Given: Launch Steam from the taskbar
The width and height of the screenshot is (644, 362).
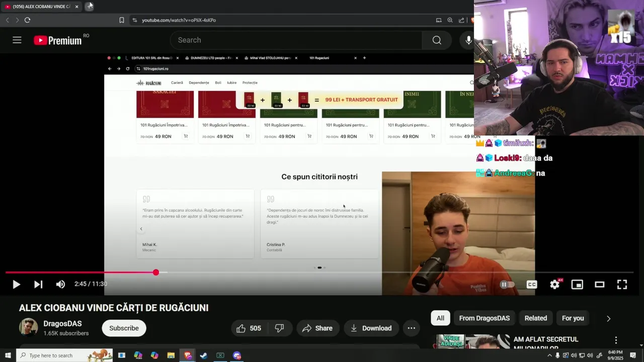Looking at the screenshot, I should click(x=203, y=355).
